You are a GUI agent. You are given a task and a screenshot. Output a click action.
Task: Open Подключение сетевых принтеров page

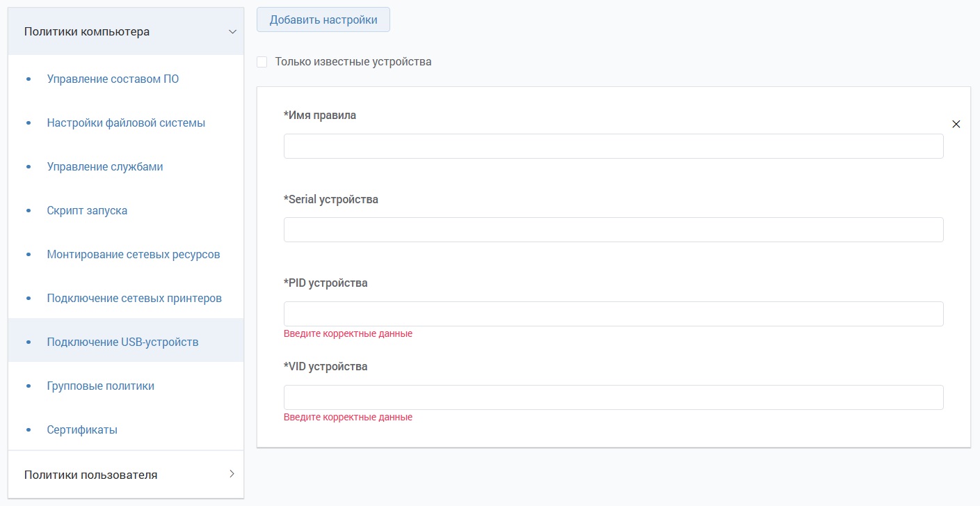134,299
